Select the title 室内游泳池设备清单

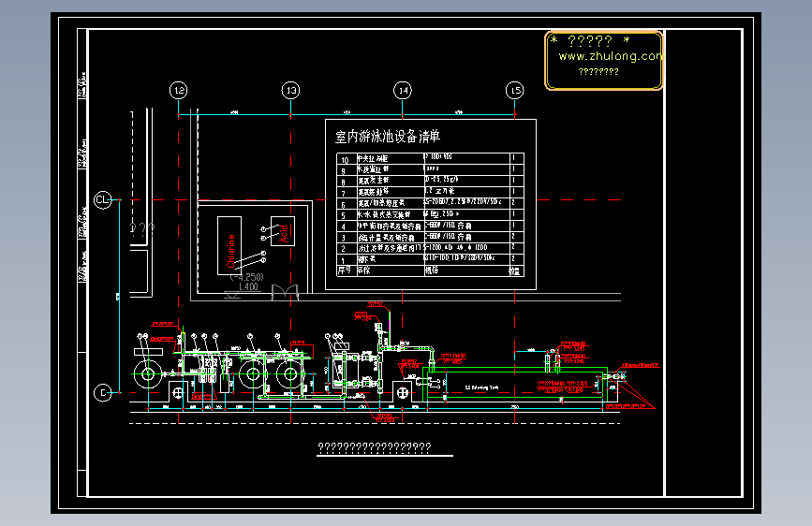tap(388, 137)
